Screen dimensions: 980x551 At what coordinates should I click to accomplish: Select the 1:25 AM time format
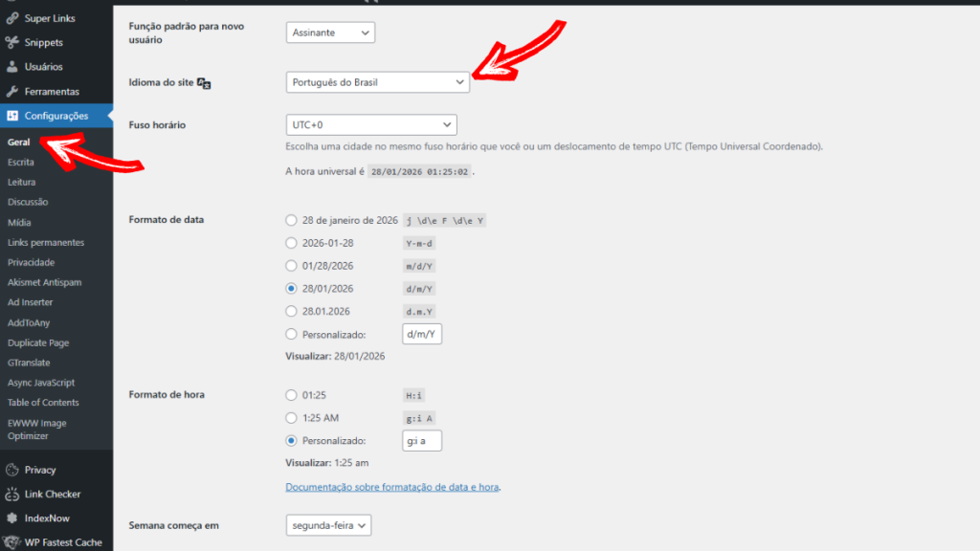pyautogui.click(x=291, y=417)
